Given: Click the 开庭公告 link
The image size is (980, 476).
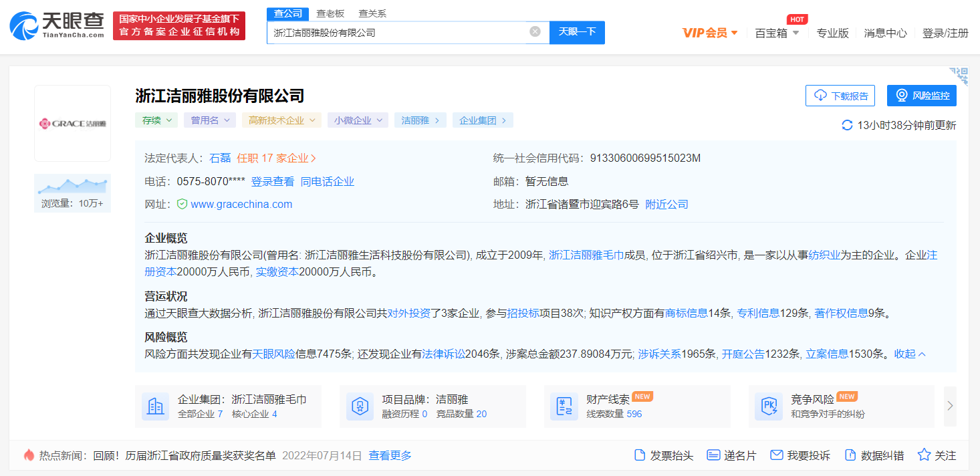Looking at the screenshot, I should coord(743,354).
